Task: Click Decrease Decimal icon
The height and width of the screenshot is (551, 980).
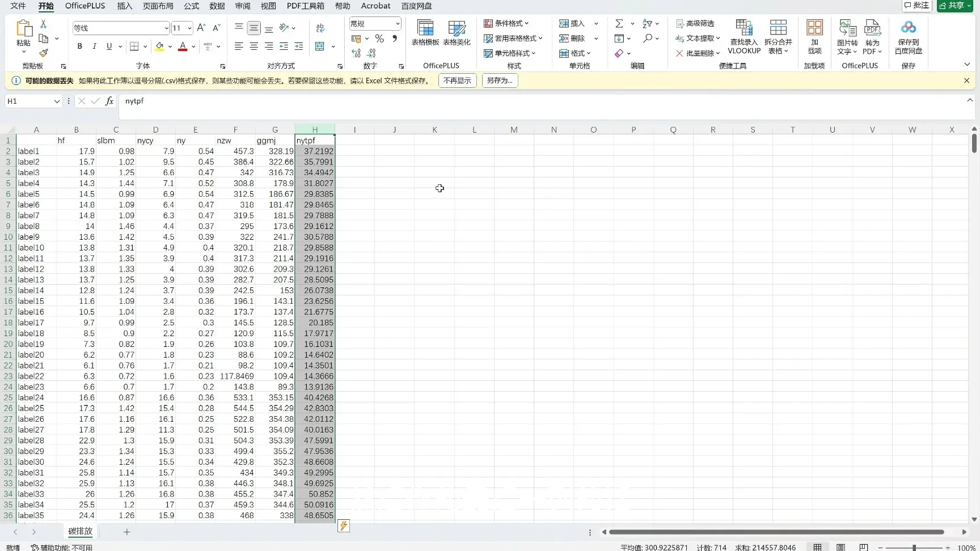Action: point(371,53)
